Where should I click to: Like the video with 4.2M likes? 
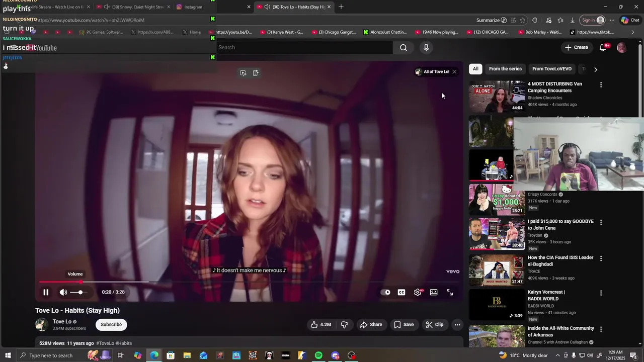pos(320,325)
